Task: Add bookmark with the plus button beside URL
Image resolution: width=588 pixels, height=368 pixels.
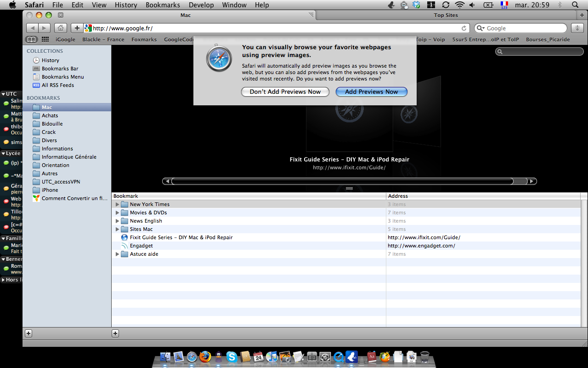Action: (x=77, y=28)
